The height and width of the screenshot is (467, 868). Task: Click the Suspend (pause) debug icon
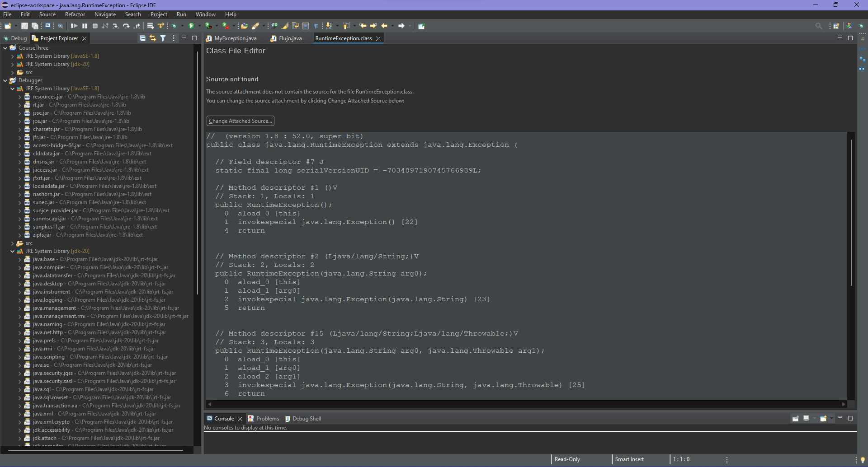85,26
